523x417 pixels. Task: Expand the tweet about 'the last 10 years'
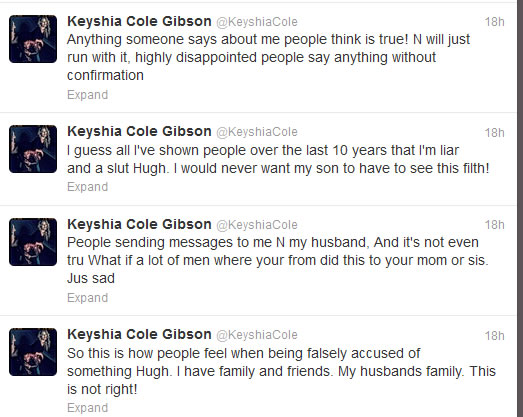click(87, 187)
